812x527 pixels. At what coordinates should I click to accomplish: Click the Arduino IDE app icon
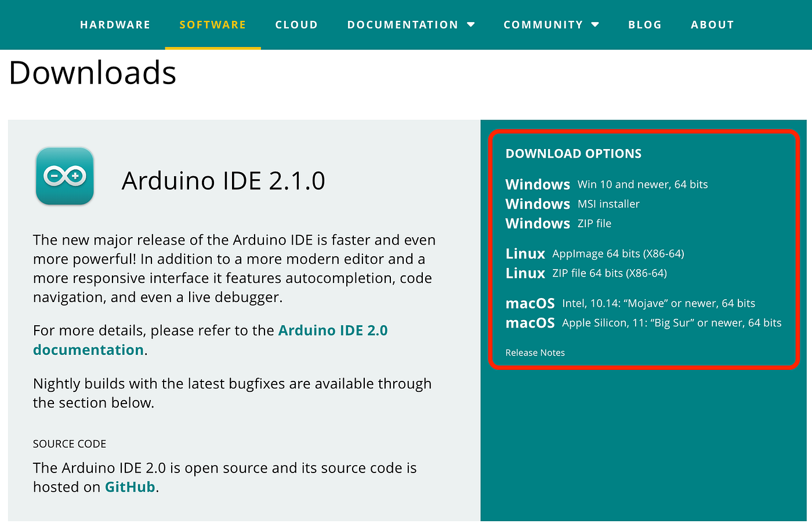tap(64, 176)
